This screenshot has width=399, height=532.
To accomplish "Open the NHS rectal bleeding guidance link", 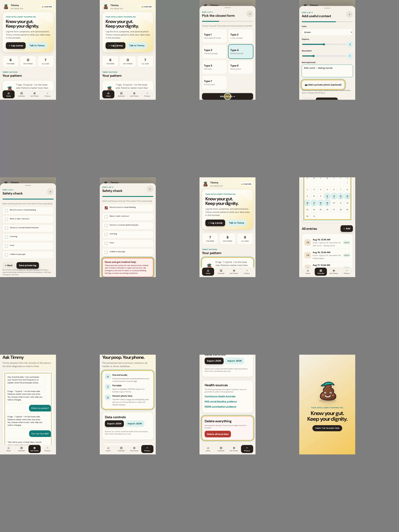I will coord(221,402).
